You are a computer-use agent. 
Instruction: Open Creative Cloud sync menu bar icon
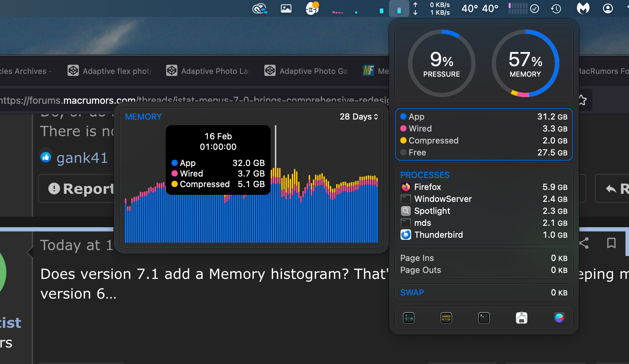tap(260, 8)
